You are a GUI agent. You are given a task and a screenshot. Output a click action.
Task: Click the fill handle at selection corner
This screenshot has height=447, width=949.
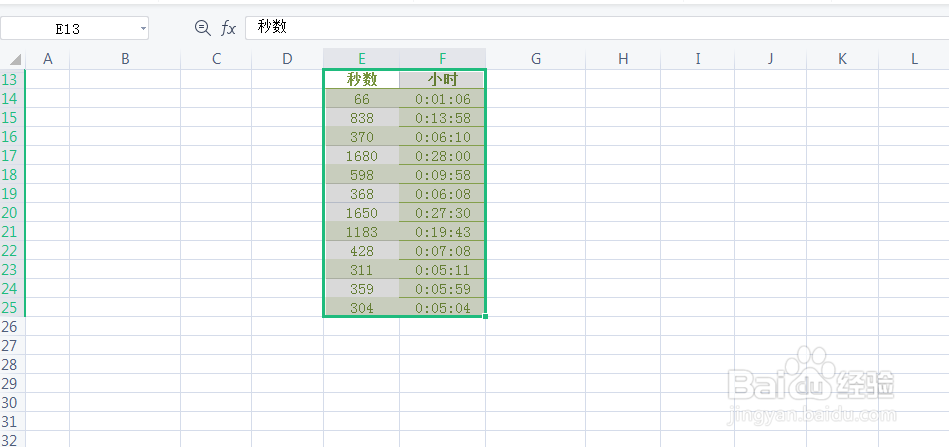coord(485,316)
